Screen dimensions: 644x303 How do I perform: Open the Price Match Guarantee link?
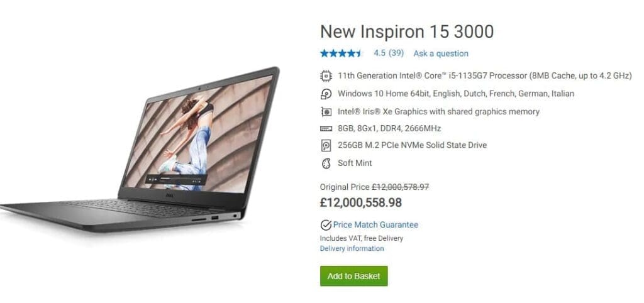click(x=375, y=224)
